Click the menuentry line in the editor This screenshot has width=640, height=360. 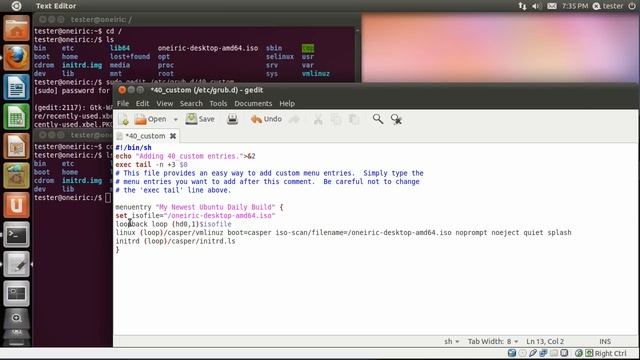(x=199, y=207)
